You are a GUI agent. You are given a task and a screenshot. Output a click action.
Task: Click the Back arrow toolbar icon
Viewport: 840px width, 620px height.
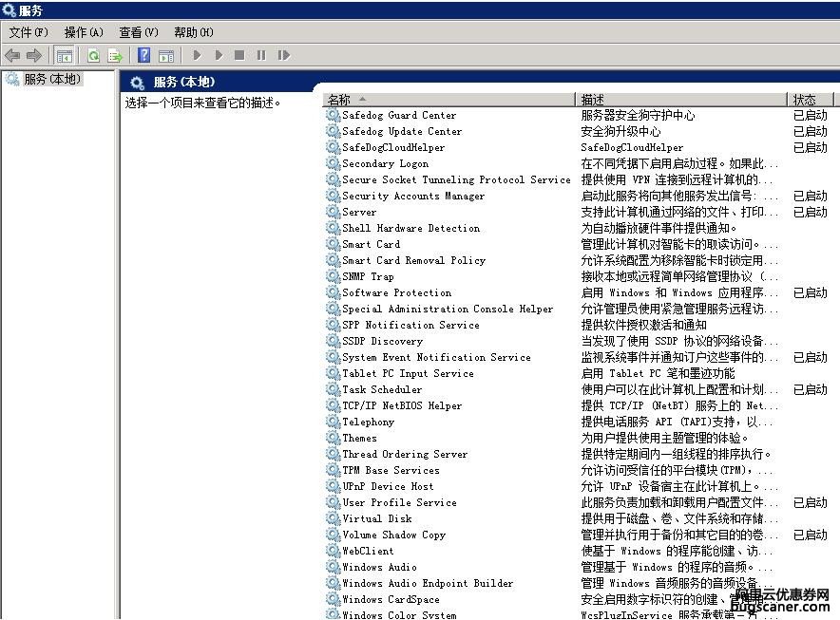pyautogui.click(x=11, y=55)
